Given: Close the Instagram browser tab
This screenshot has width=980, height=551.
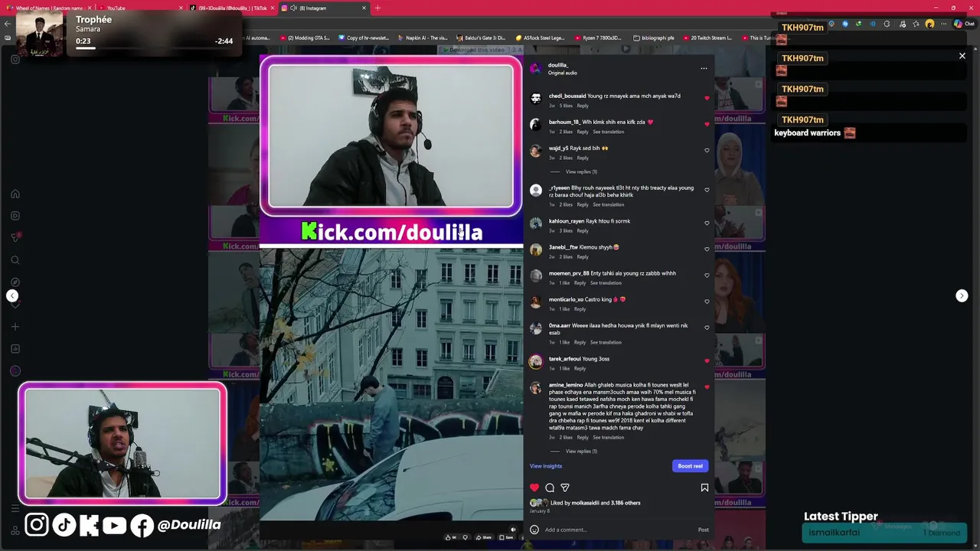Looking at the screenshot, I should pos(364,8).
